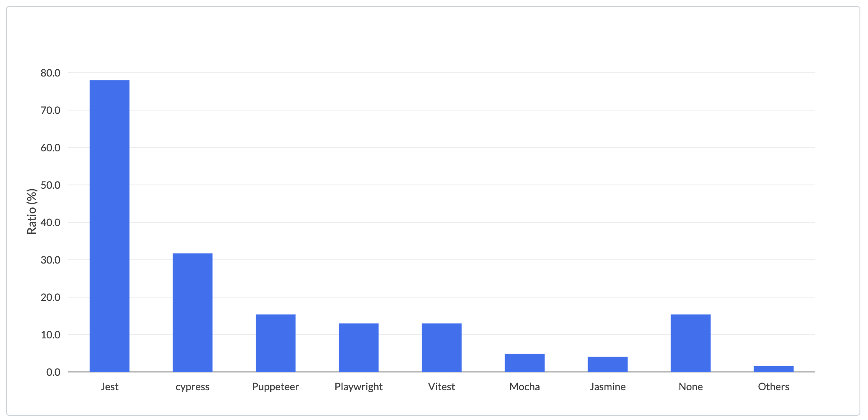This screenshot has height=420, width=868.
Task: Click the 80.0 y-axis tick label
Action: [50, 73]
